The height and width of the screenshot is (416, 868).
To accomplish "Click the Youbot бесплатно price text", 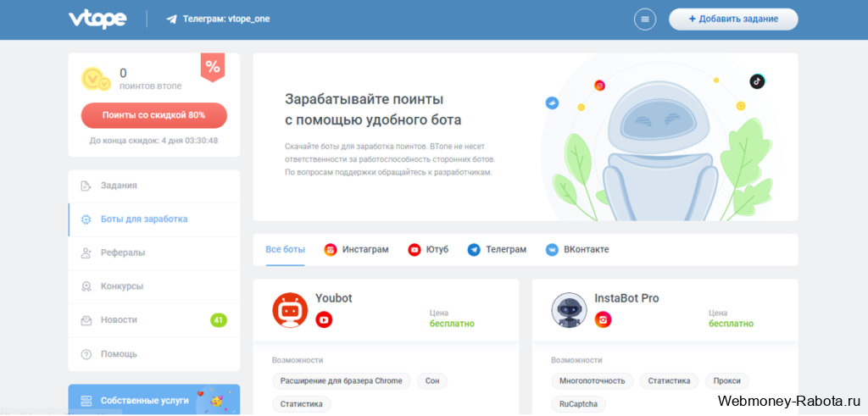I will [452, 324].
